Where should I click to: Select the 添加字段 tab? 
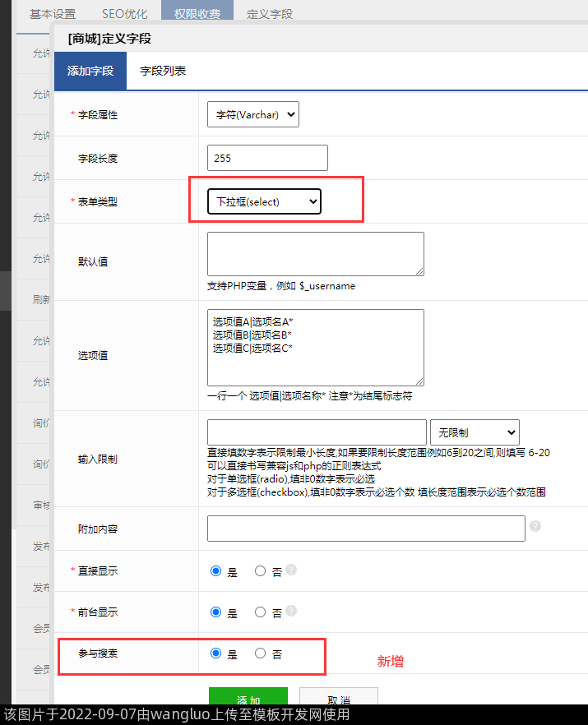pos(90,71)
